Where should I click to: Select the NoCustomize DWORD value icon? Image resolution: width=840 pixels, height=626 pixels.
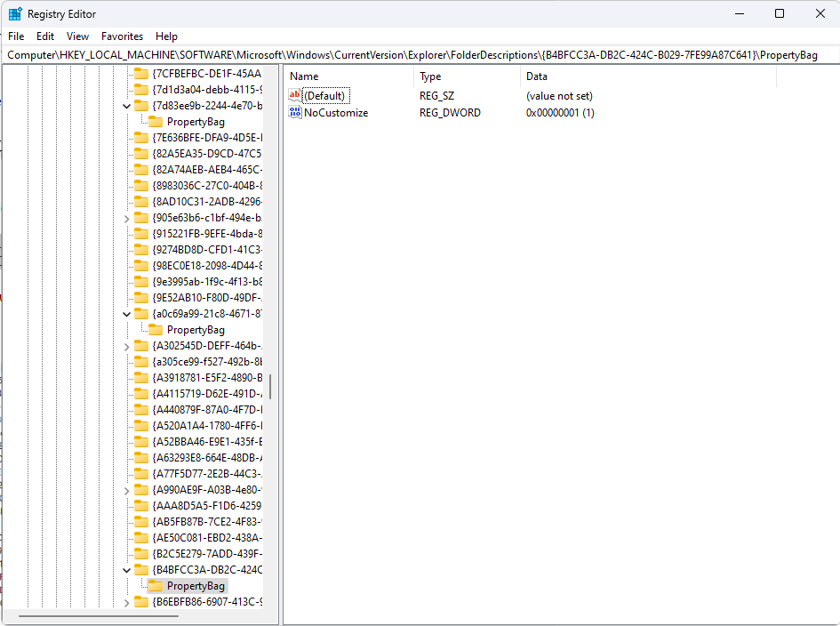(x=294, y=113)
